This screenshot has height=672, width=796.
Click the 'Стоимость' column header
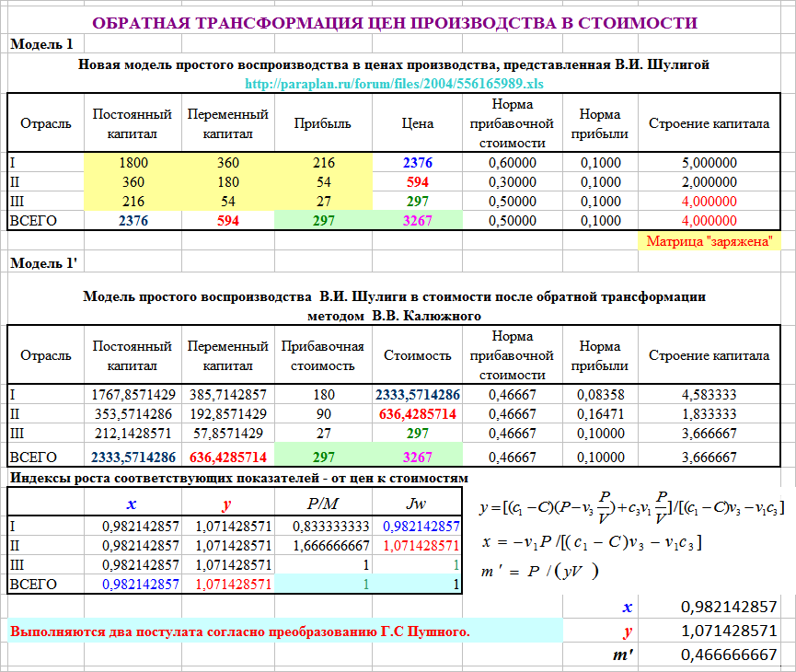point(417,355)
